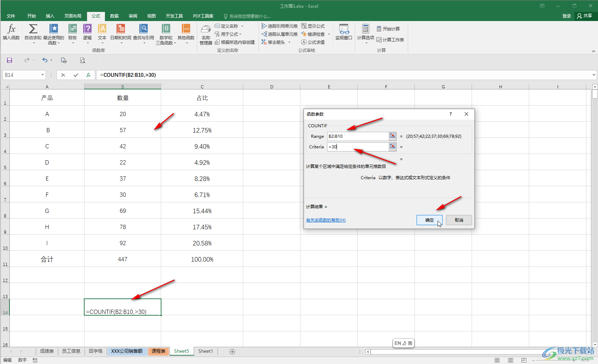The image size is (598, 364).
Task: Expand the formula bar
Action: (594, 75)
